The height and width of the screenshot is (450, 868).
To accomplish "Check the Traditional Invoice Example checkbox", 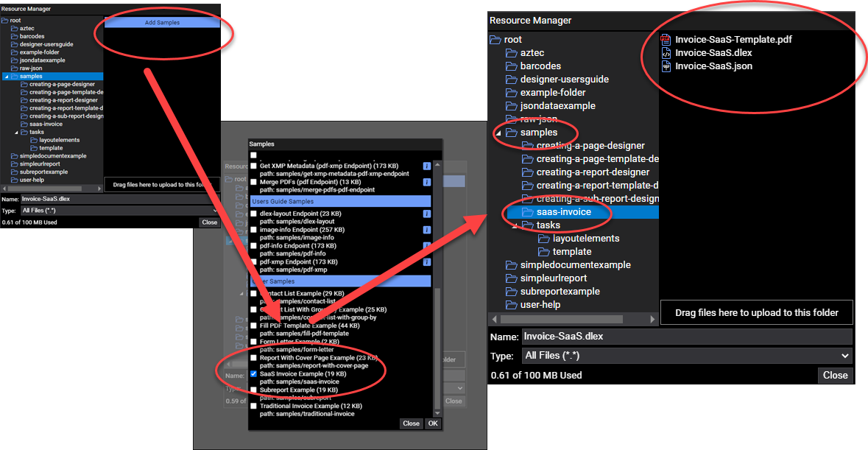I will (x=254, y=406).
